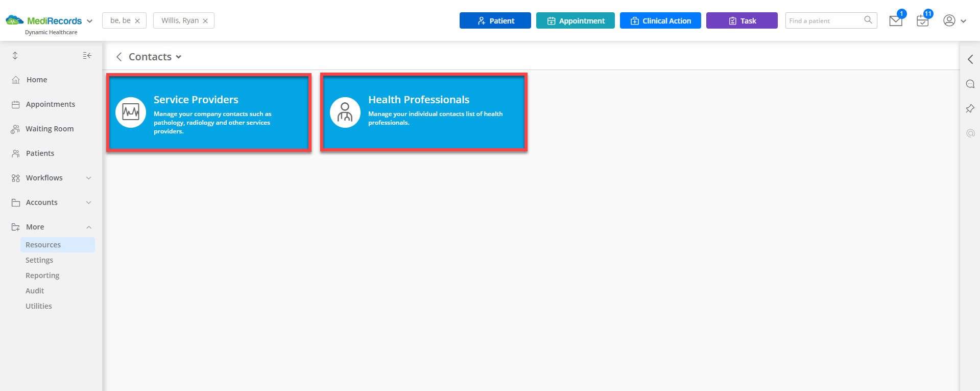Viewport: 980px width, 391px height.
Task: Close the 'Willis, Ryan' patient tab
Action: click(x=205, y=21)
